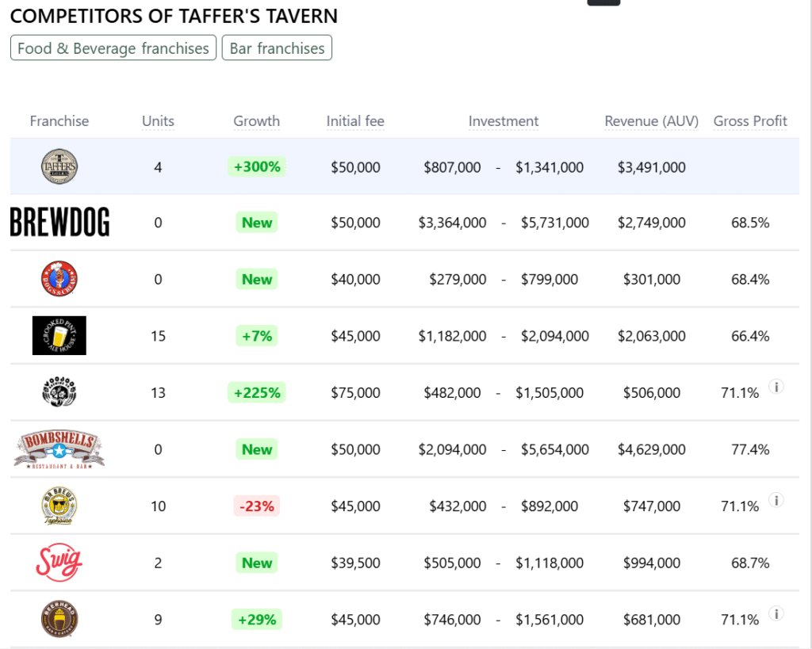Select the 68.7% gross profit value
Image resolution: width=812 pixels, height=649 pixels.
(x=750, y=563)
